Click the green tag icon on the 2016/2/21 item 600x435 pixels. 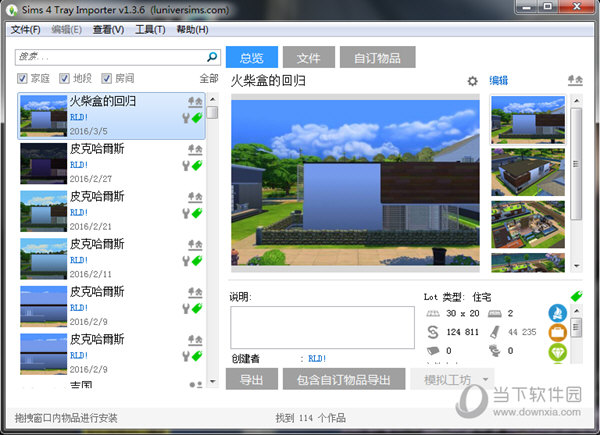point(197,213)
